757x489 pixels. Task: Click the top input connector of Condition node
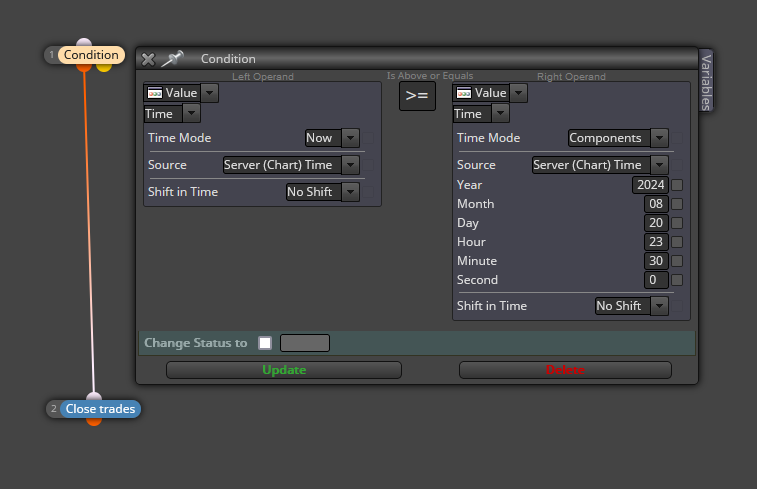tap(84, 42)
